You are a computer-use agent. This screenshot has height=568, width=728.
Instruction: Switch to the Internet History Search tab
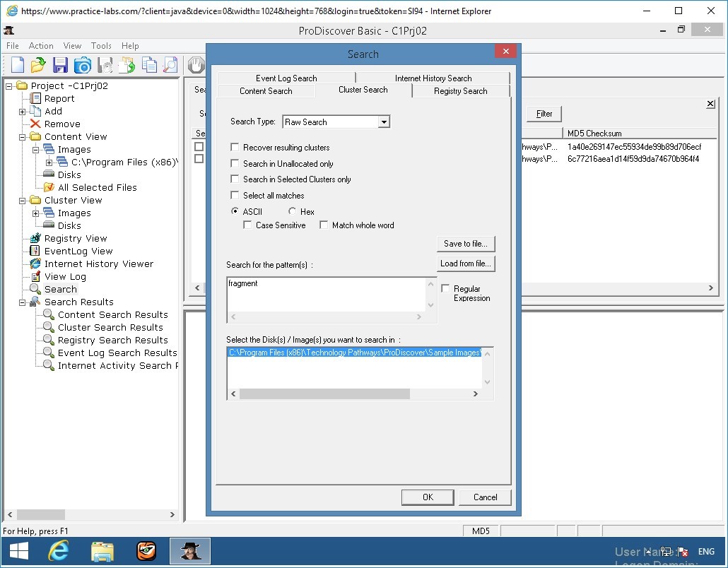[x=433, y=78]
